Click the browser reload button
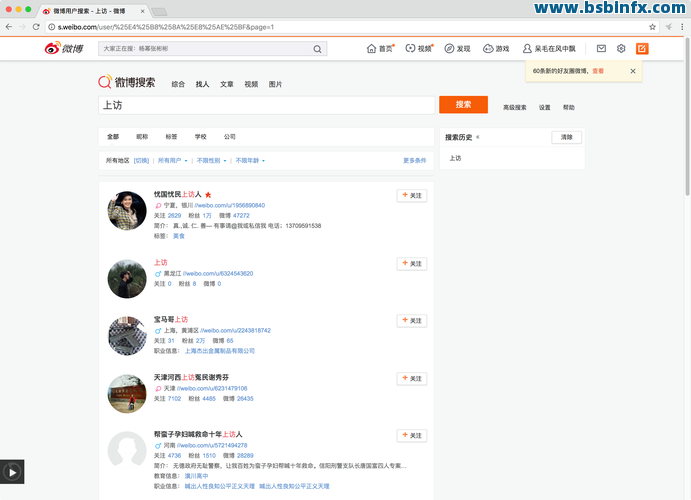 tap(36, 27)
